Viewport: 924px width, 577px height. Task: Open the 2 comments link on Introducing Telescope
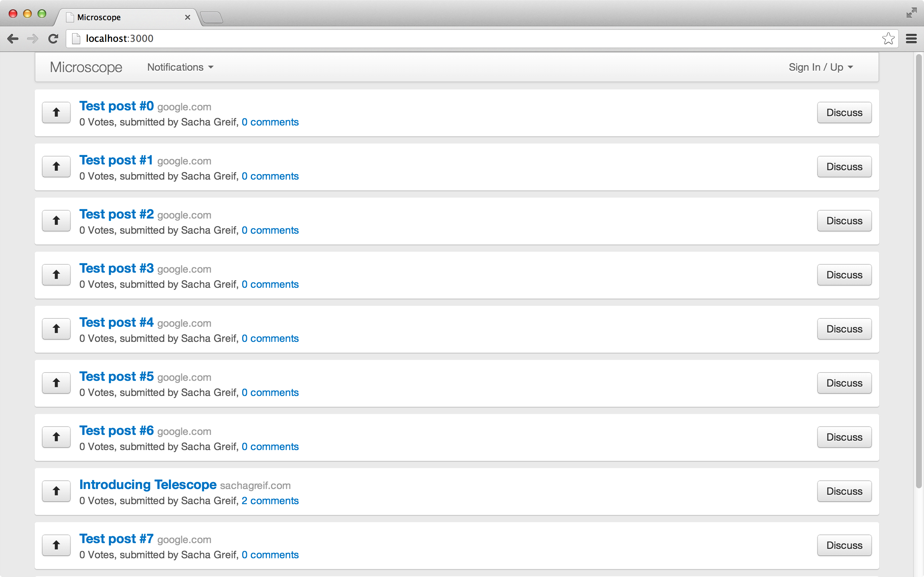click(x=270, y=501)
